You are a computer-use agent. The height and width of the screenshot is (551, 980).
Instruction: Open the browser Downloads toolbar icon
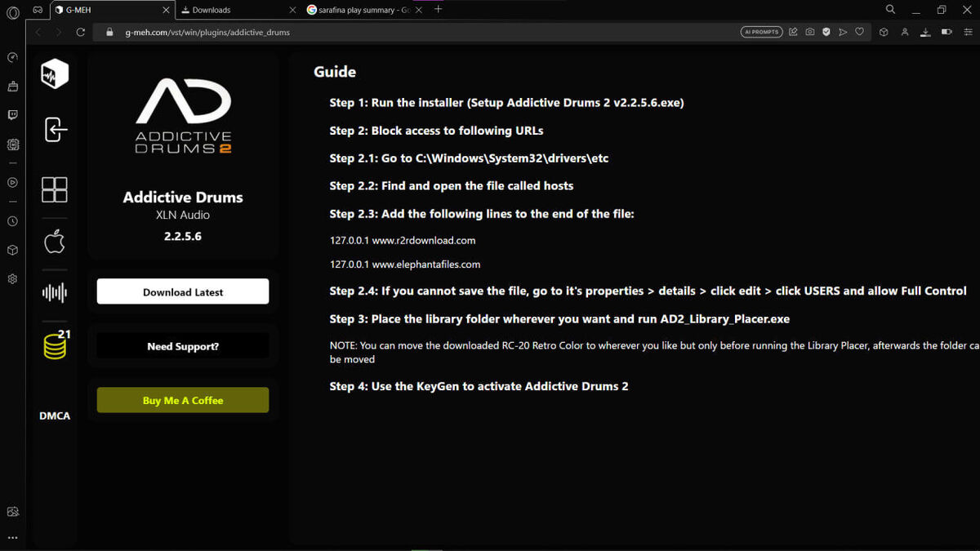click(x=925, y=32)
